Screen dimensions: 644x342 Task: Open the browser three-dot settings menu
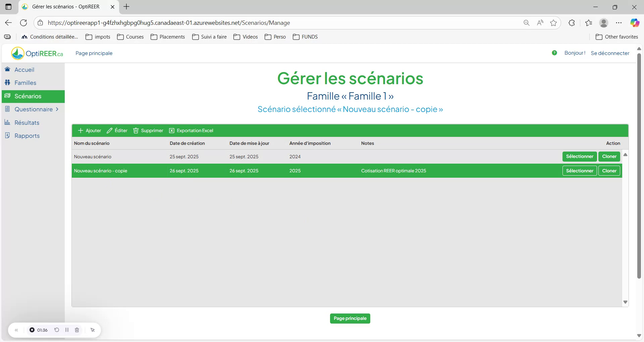tap(619, 22)
